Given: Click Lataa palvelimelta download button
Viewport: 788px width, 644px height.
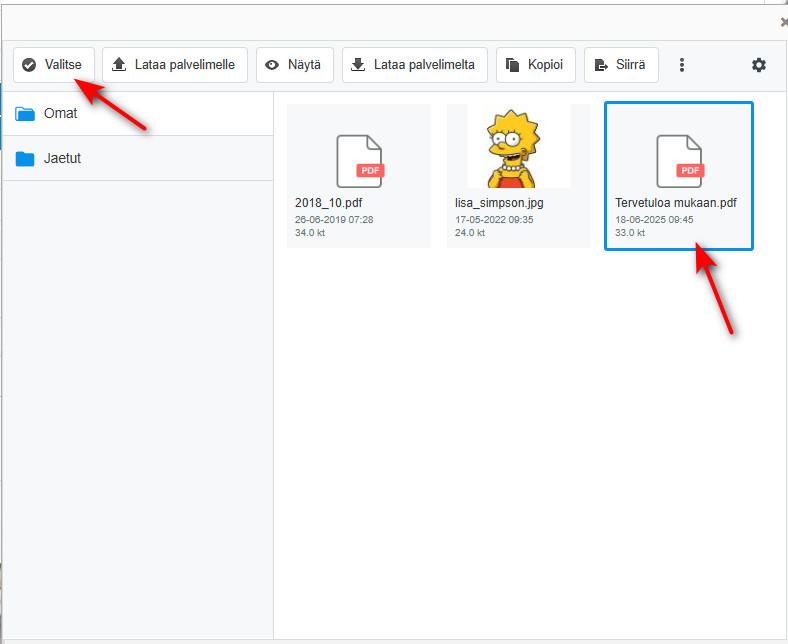Looking at the screenshot, I should [x=415, y=65].
